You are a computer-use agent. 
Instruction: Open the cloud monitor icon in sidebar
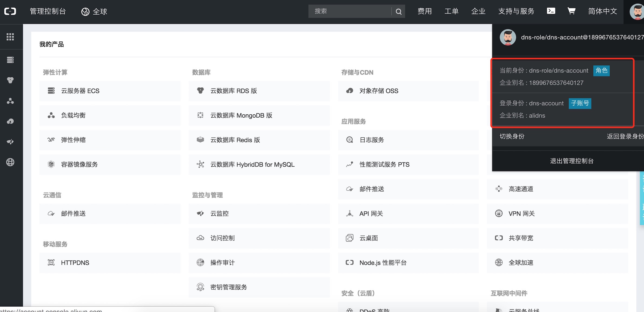[x=10, y=142]
